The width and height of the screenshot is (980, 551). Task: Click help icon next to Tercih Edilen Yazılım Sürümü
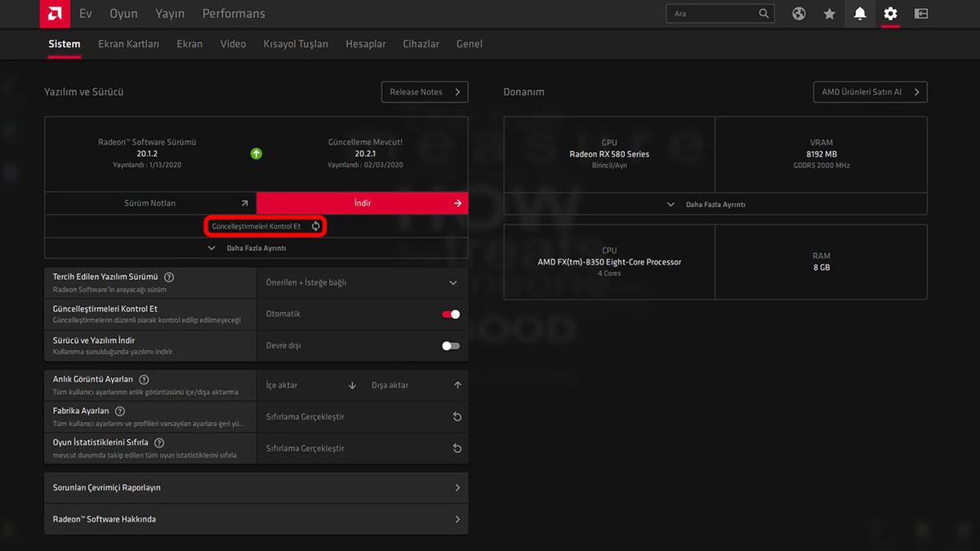tap(169, 277)
